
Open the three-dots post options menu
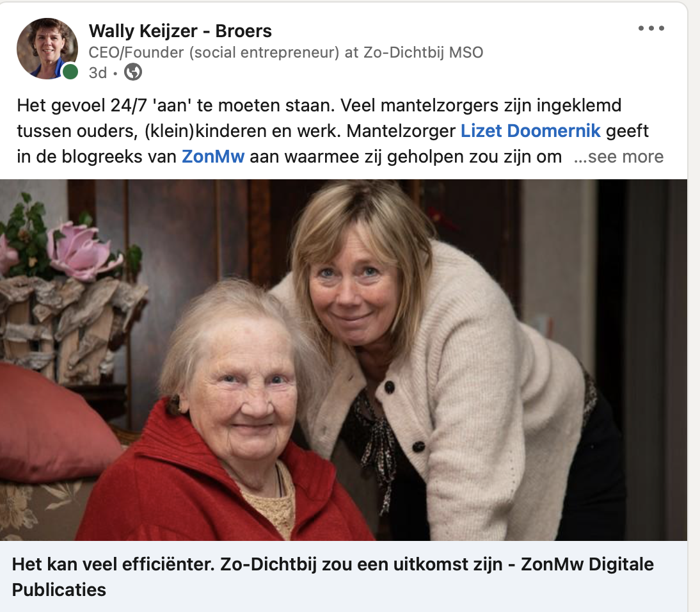[x=651, y=28]
